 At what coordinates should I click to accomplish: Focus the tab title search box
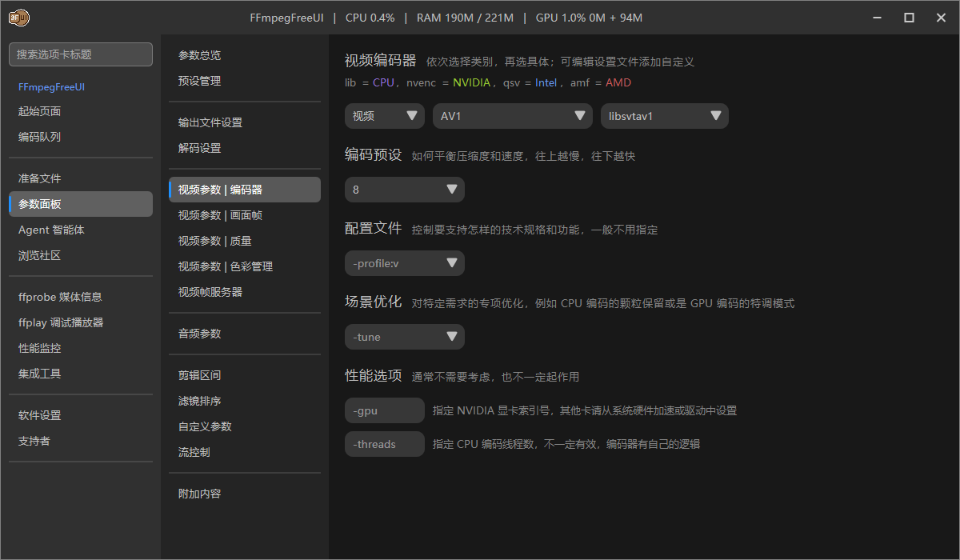[x=81, y=54]
